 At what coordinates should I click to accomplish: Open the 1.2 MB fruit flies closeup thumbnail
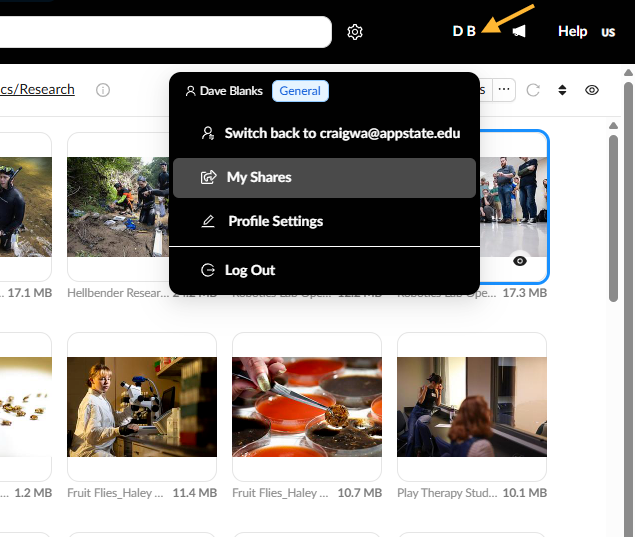(26, 407)
